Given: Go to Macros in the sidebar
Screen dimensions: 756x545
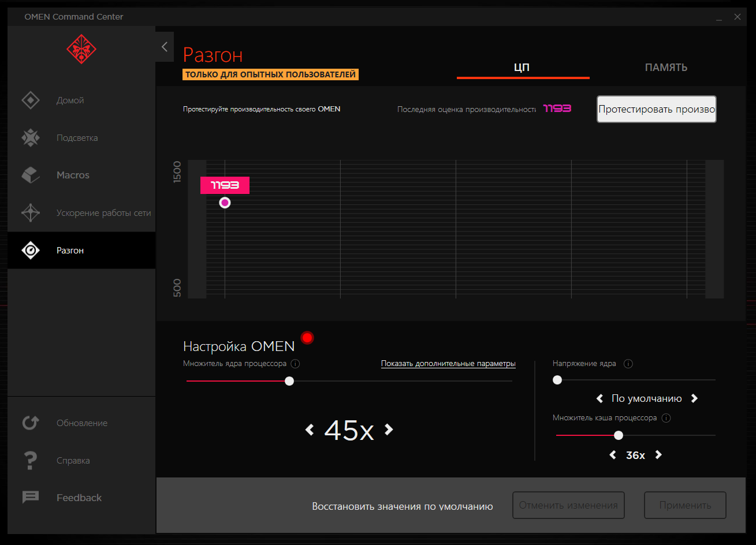Looking at the screenshot, I should (x=81, y=175).
